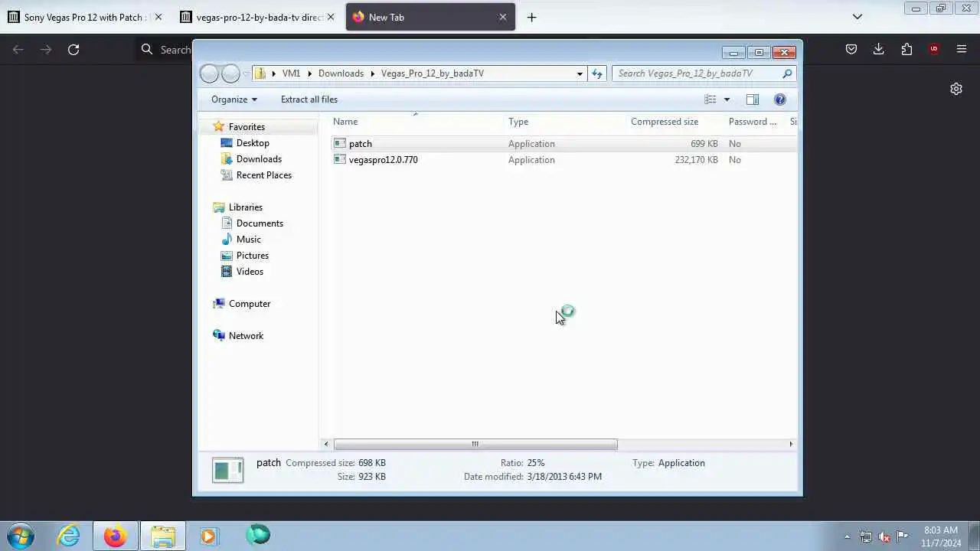Viewport: 980px width, 551px height.
Task: Click the Windows Explorer taskbar icon
Action: [x=162, y=536]
